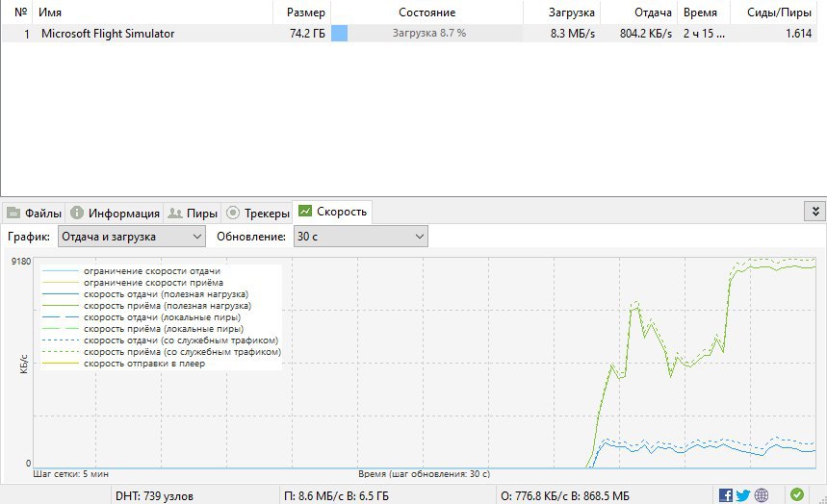Sort by the Состояние column header
The height and width of the screenshot is (504, 827).
point(426,13)
